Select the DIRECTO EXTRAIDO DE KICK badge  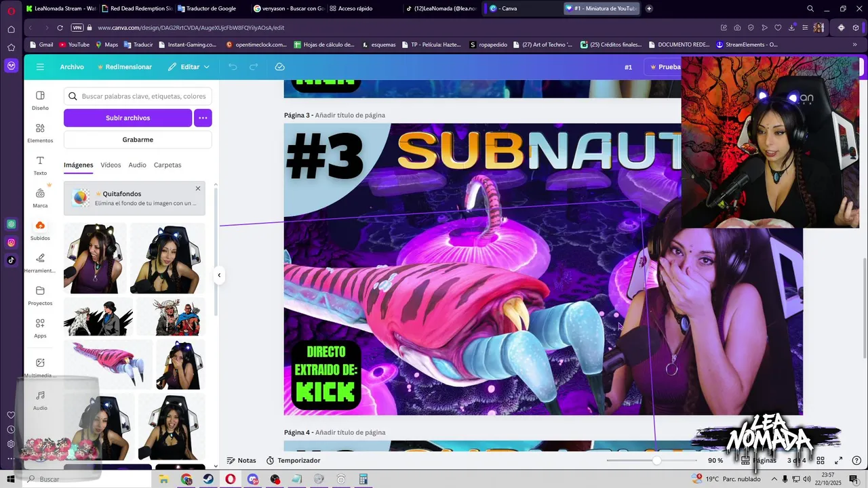pyautogui.click(x=325, y=374)
